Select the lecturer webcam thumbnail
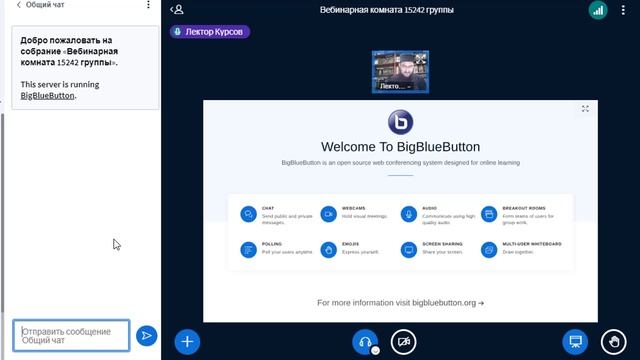This screenshot has width=640, height=360. [x=400, y=72]
